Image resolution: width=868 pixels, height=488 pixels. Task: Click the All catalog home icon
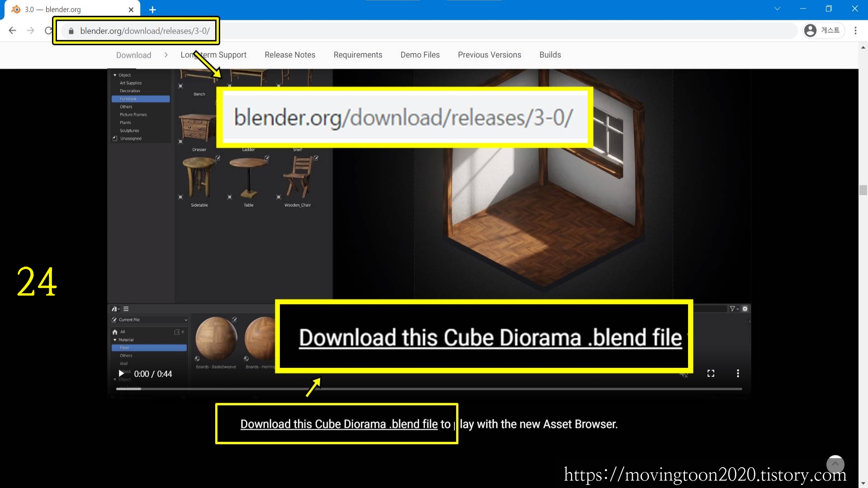click(115, 332)
